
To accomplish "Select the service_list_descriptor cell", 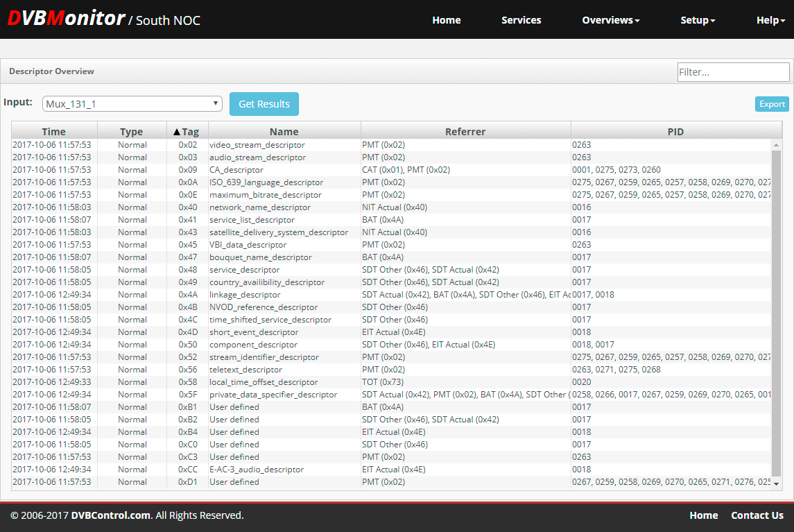I will coord(252,220).
